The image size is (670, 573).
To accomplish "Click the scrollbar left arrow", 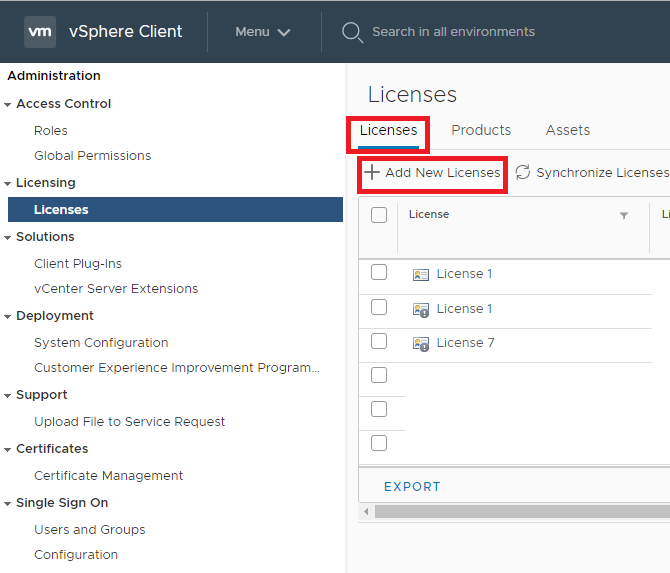I will point(366,511).
